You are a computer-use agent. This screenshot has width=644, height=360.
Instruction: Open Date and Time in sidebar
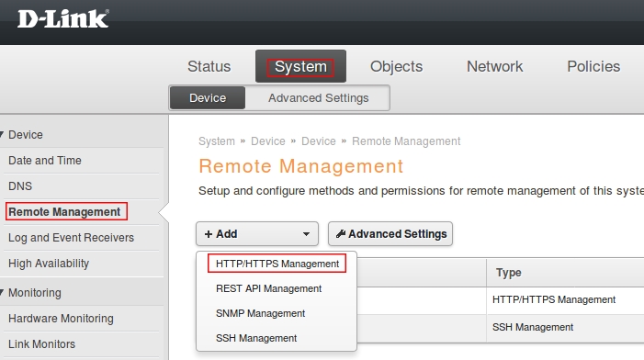(x=45, y=161)
